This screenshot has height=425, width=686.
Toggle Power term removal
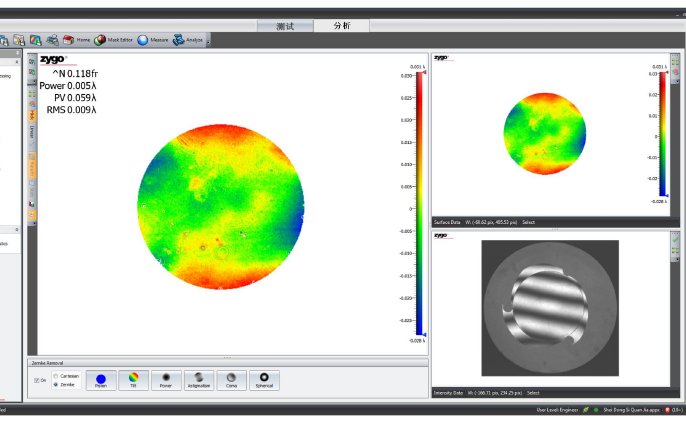click(x=165, y=380)
